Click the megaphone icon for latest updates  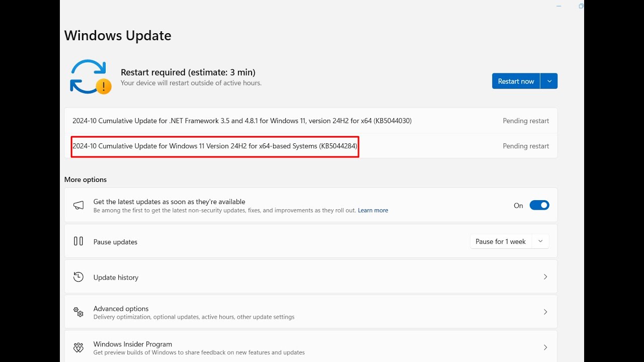pyautogui.click(x=78, y=205)
